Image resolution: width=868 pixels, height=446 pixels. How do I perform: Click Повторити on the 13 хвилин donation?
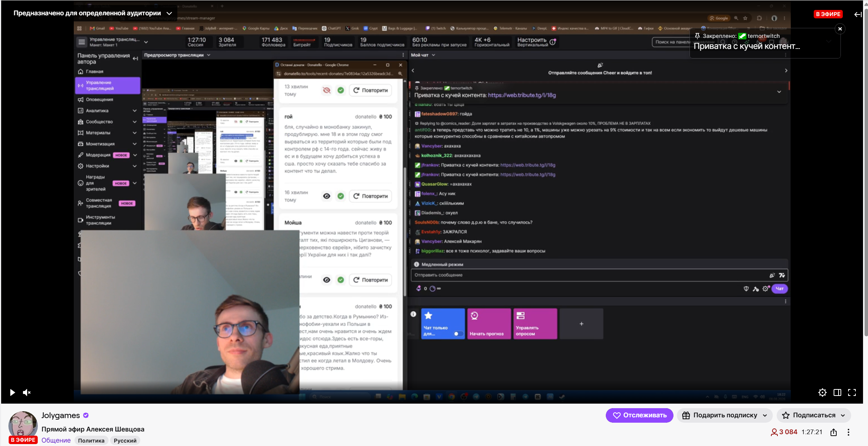pos(370,90)
